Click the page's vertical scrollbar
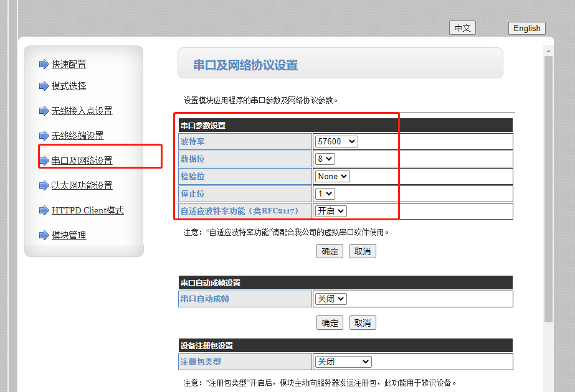This screenshot has width=575, height=392. pyautogui.click(x=548, y=187)
